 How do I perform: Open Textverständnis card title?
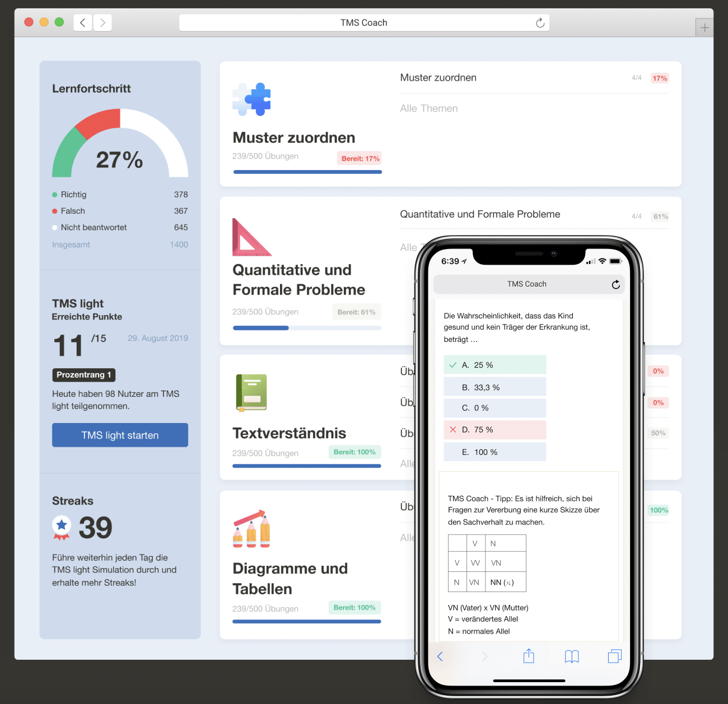pos(289,433)
